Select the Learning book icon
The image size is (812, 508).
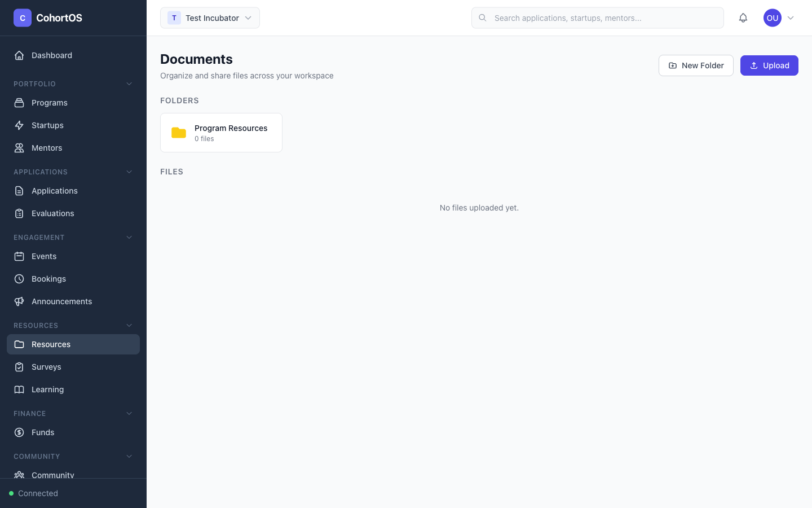pos(19,389)
